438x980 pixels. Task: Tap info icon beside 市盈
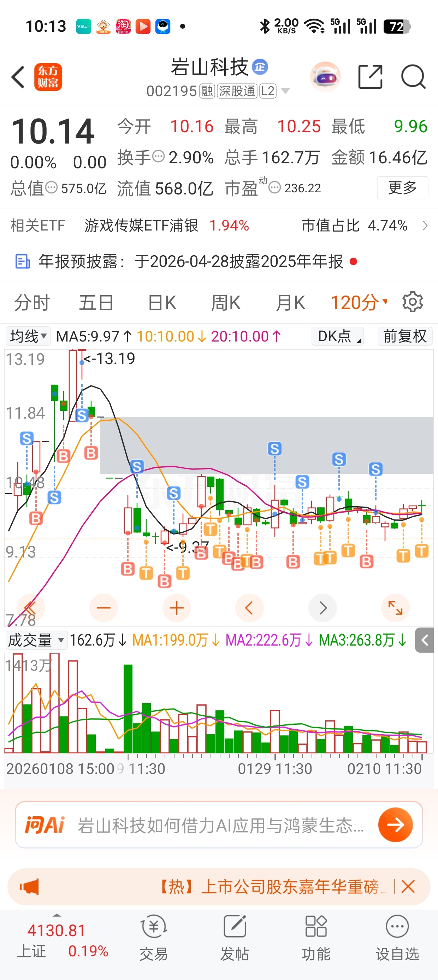274,187
